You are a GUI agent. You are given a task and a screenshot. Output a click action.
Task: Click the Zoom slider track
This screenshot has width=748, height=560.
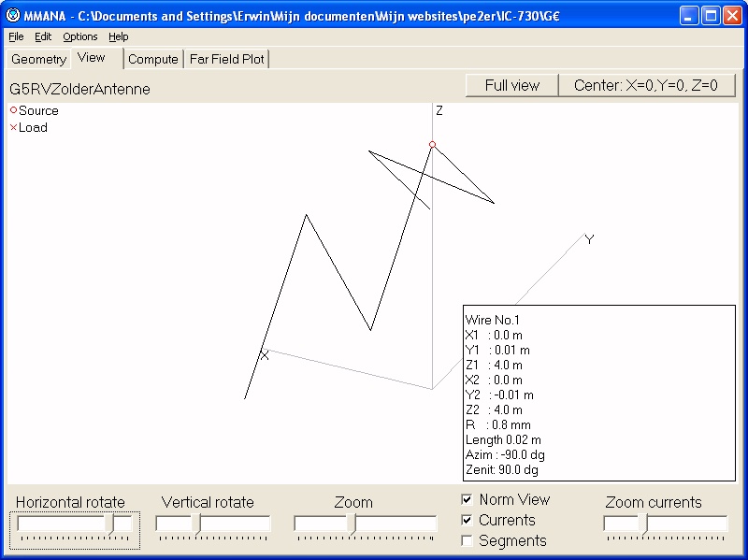(366, 524)
